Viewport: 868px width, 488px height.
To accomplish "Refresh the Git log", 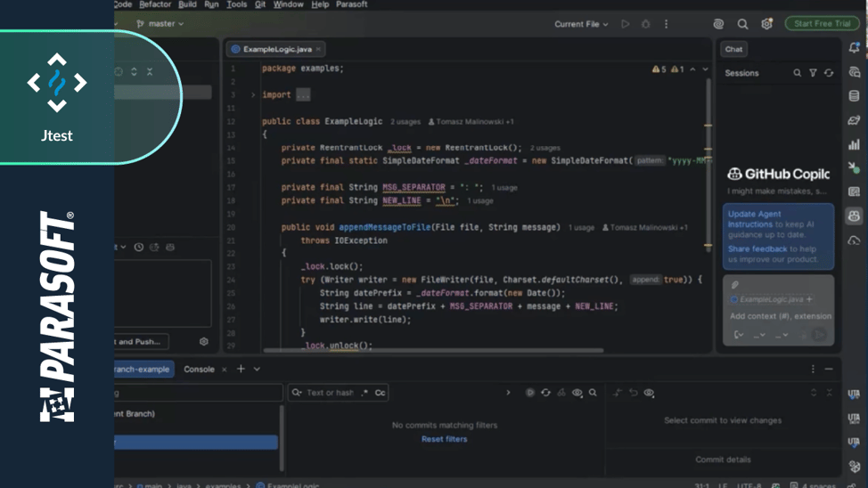I will [545, 393].
